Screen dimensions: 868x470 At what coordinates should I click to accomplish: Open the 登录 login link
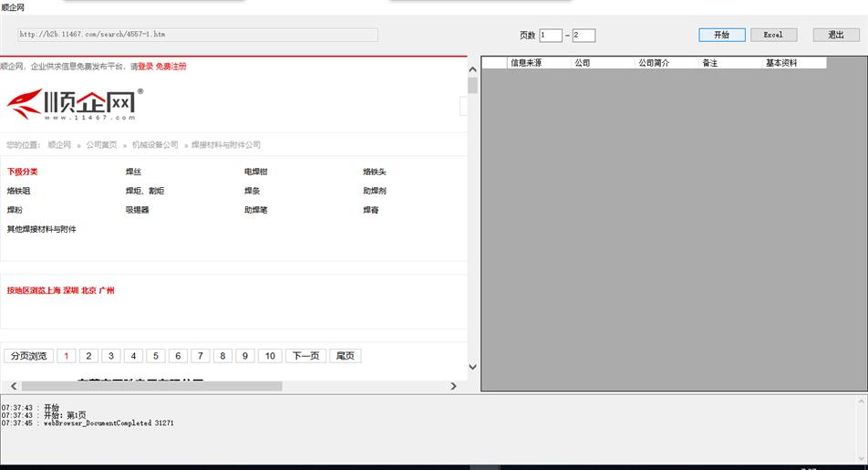[146, 67]
